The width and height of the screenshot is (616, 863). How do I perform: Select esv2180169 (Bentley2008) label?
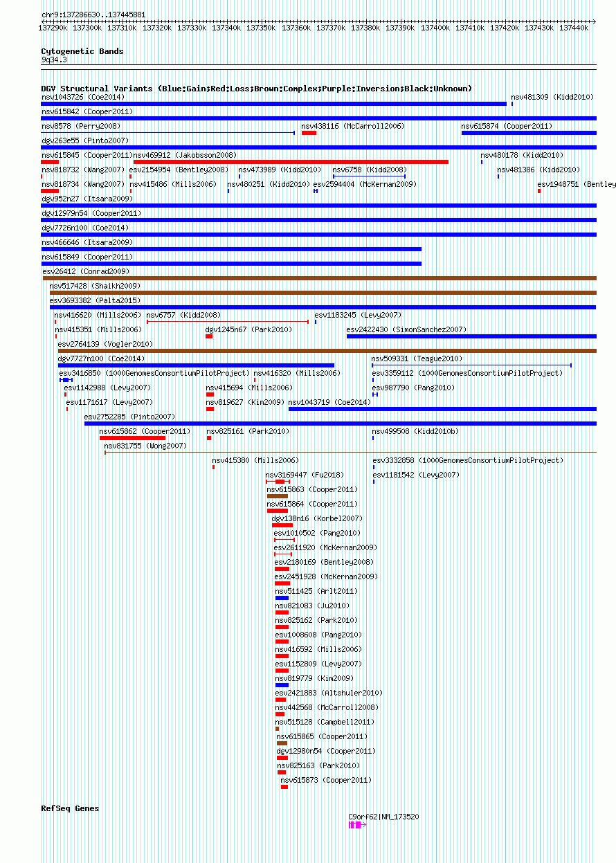[x=324, y=562]
